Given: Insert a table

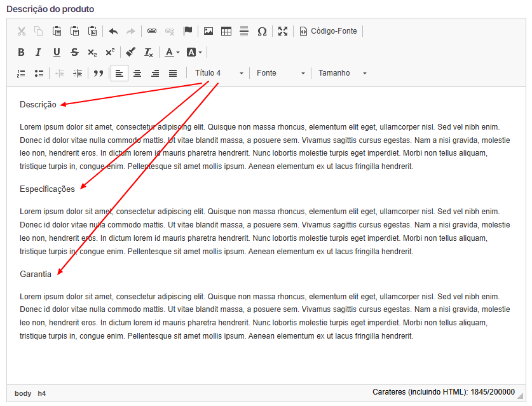Looking at the screenshot, I should [x=226, y=31].
